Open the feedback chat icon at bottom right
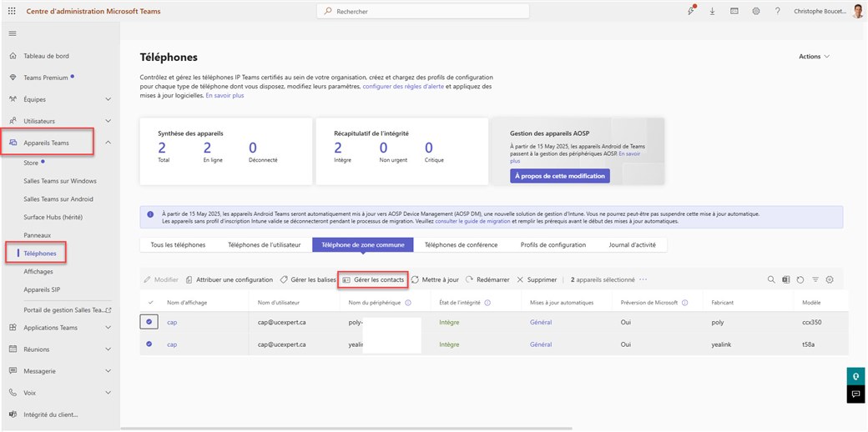868x432 pixels. 854,394
